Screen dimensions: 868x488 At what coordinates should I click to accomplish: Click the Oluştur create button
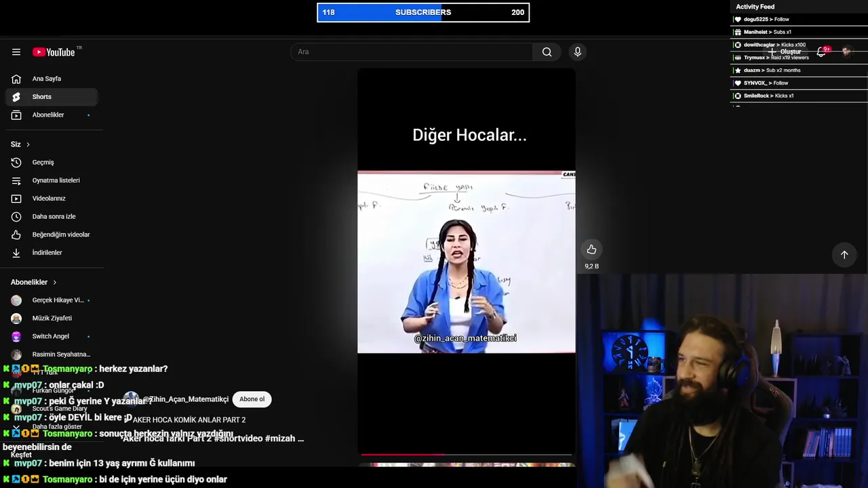click(784, 52)
